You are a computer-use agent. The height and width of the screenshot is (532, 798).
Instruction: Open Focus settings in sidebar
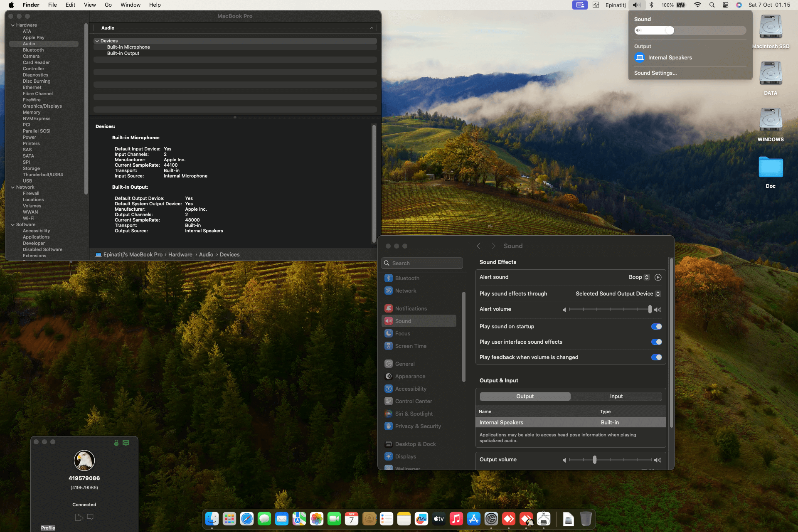tap(402, 333)
